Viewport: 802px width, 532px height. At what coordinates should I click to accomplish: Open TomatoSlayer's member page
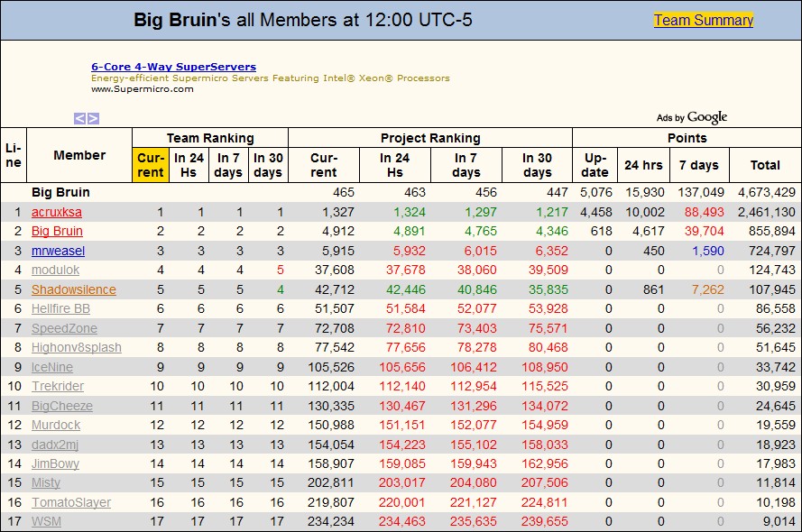tap(71, 502)
